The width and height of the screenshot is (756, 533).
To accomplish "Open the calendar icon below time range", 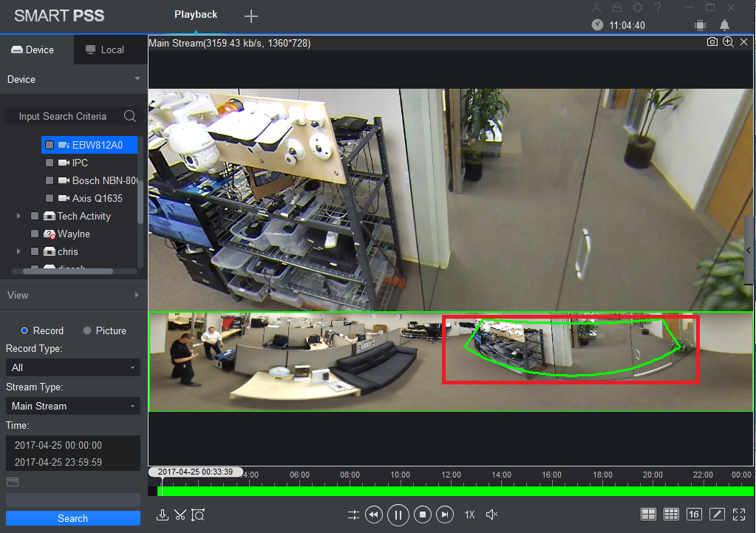I will coord(13,482).
